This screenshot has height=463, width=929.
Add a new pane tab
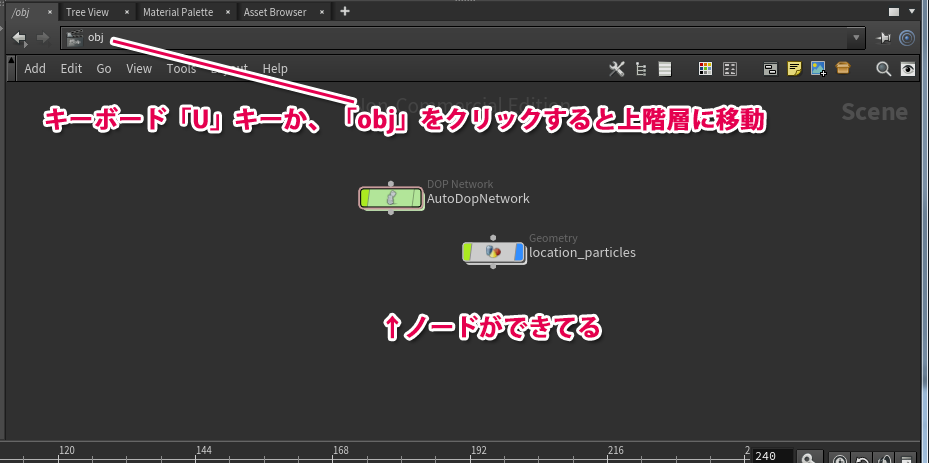coord(345,11)
